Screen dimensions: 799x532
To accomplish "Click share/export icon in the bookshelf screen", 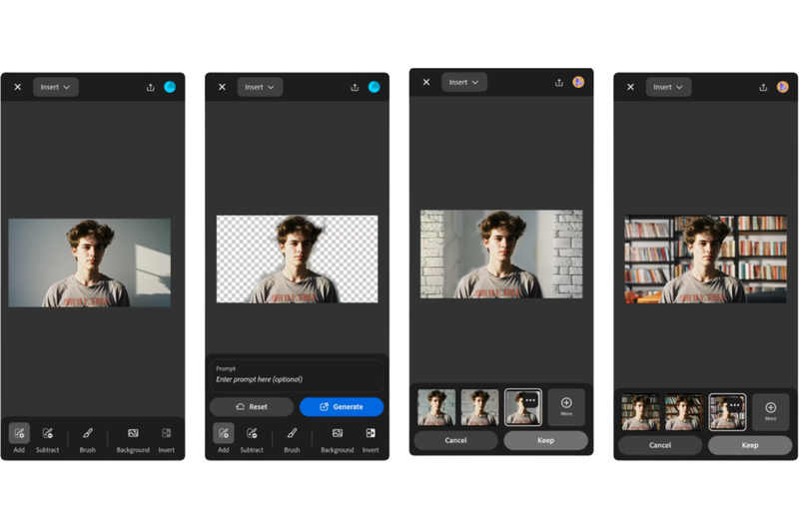I will point(763,87).
